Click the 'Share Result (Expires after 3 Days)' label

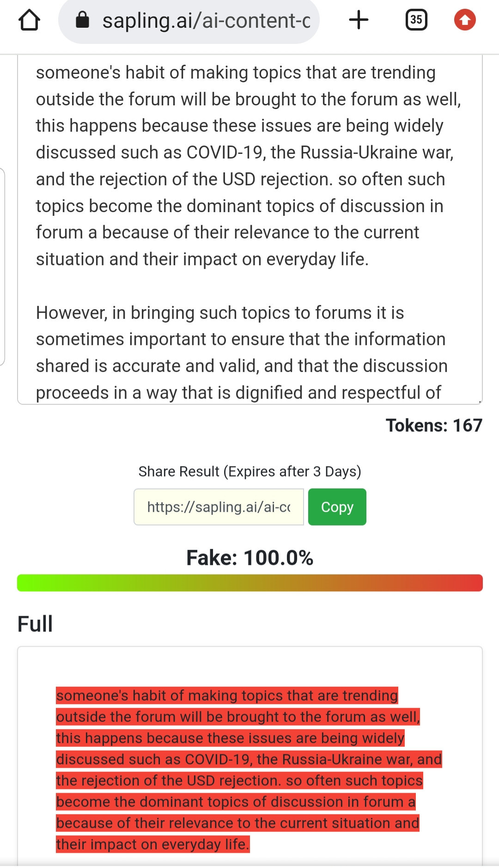click(x=250, y=471)
